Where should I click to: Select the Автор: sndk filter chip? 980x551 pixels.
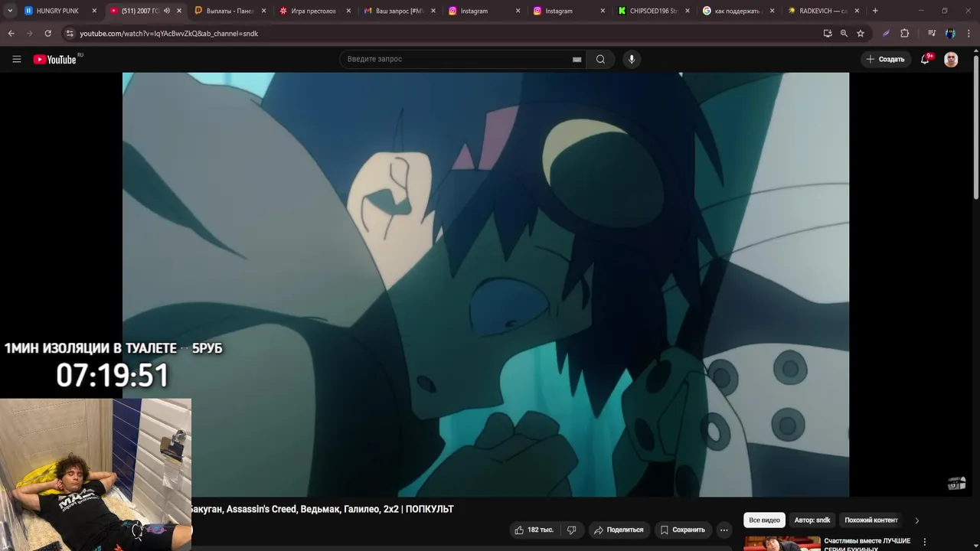[812, 520]
